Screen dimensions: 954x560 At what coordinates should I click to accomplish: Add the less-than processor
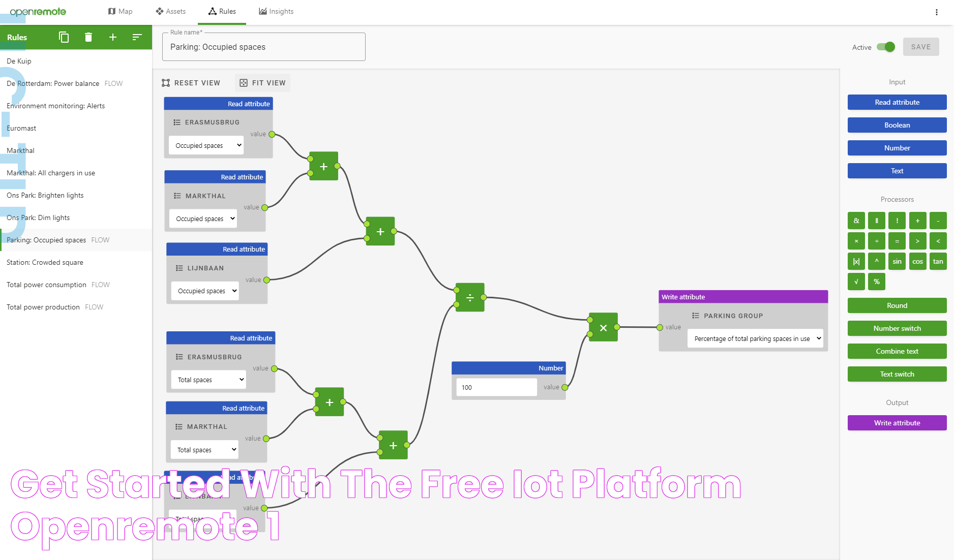[x=938, y=241]
